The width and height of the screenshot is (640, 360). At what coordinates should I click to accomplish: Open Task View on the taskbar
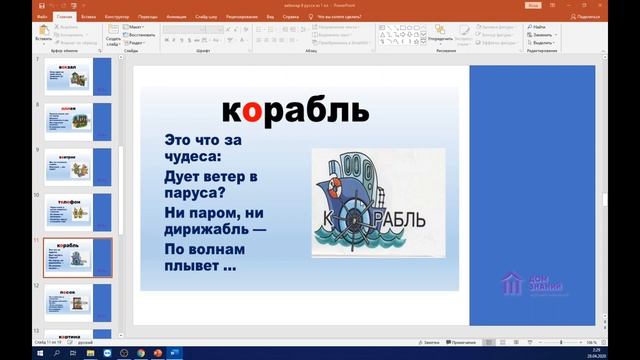point(73,353)
